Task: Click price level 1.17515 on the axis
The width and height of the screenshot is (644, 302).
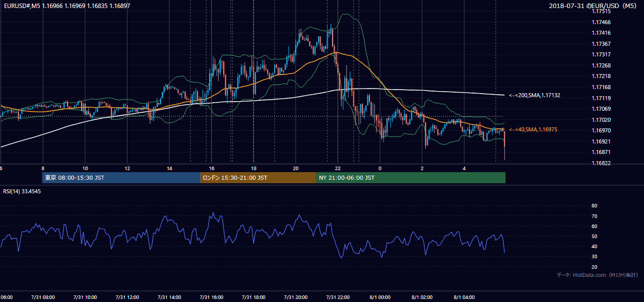Action: point(601,11)
